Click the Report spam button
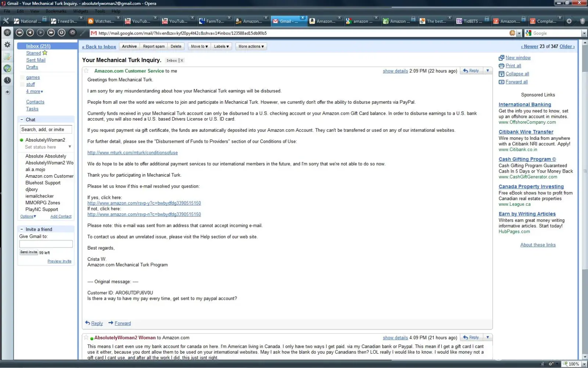 point(154,46)
